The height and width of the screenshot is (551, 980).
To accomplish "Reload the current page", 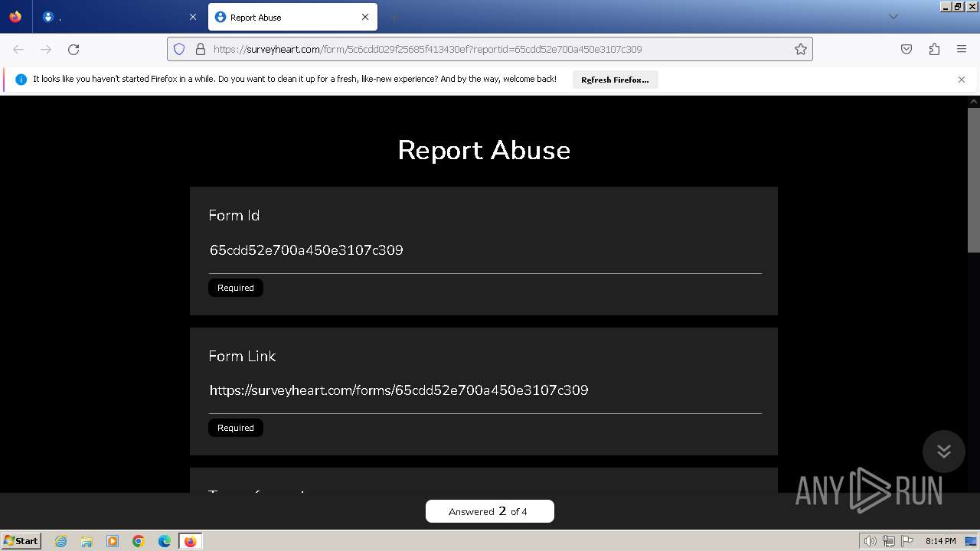I will (x=73, y=49).
